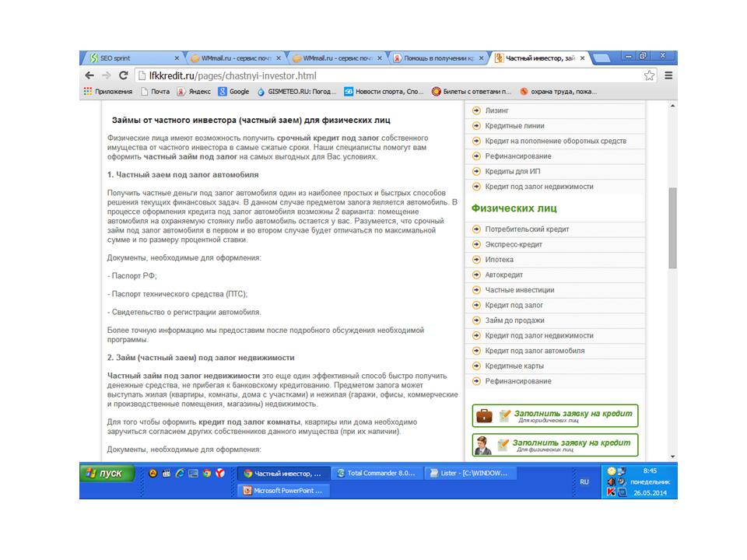Open Кредиты для ИП link
747x560 pixels.
[x=513, y=171]
